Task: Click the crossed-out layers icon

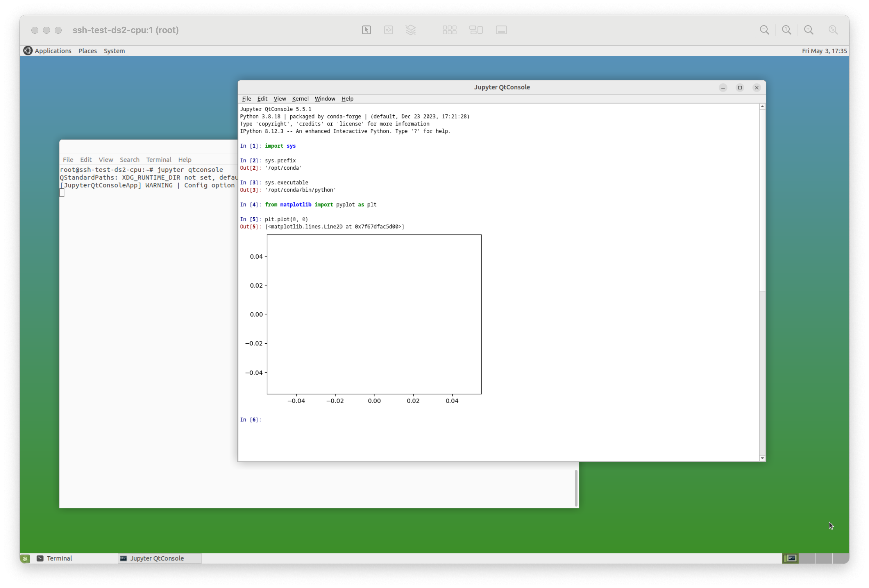Action: (411, 30)
